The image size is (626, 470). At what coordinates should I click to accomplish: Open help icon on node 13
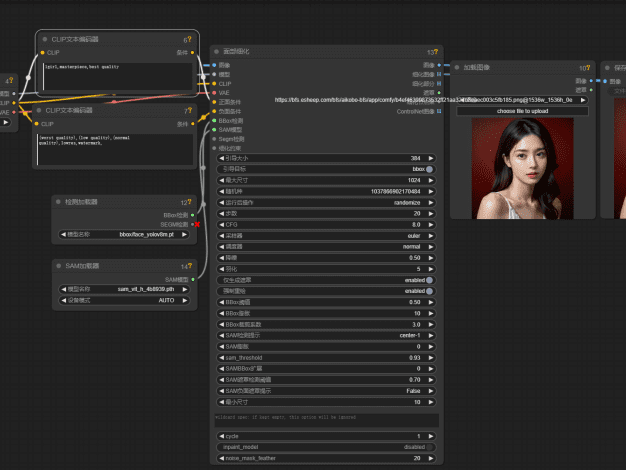click(436, 52)
